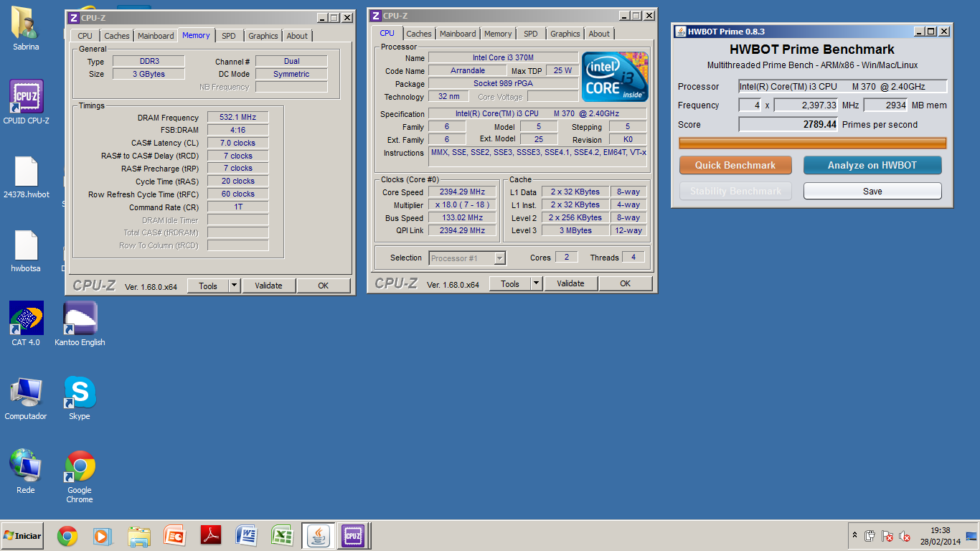
Task: Click OK in the CPU CPU-Z window
Action: 626,283
